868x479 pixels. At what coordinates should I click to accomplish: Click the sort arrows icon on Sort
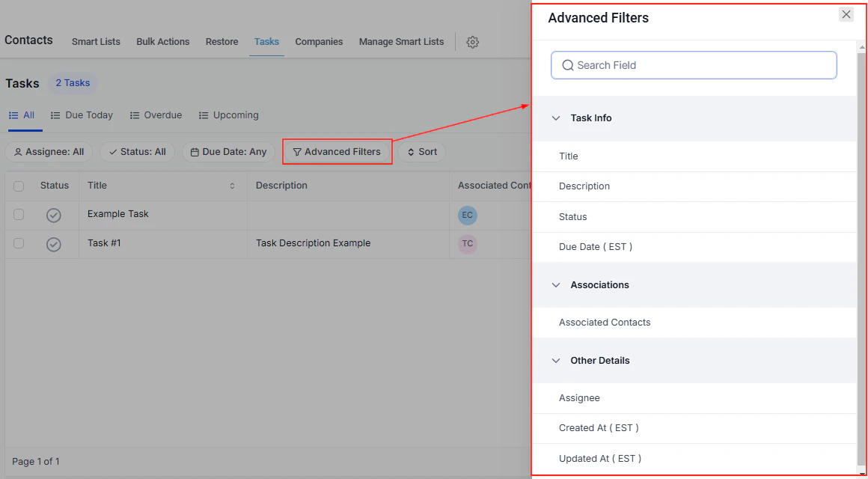point(411,152)
